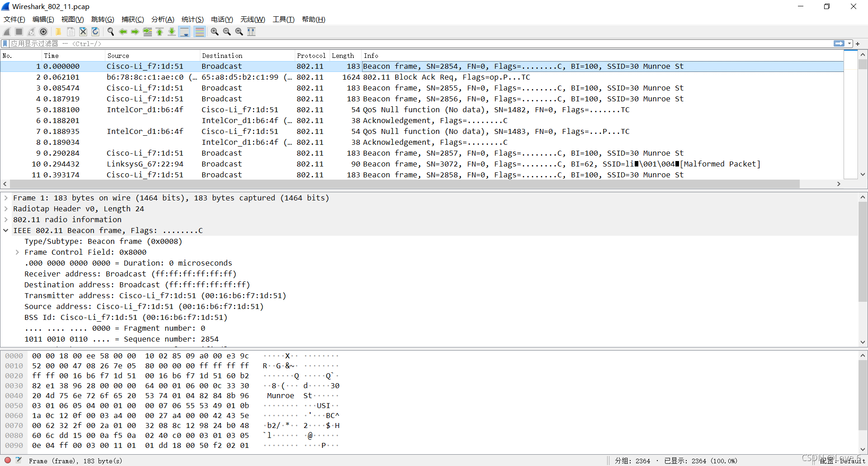Viewport: 868px width, 466px height.
Task: Open the 工具(T) menu
Action: pos(283,19)
